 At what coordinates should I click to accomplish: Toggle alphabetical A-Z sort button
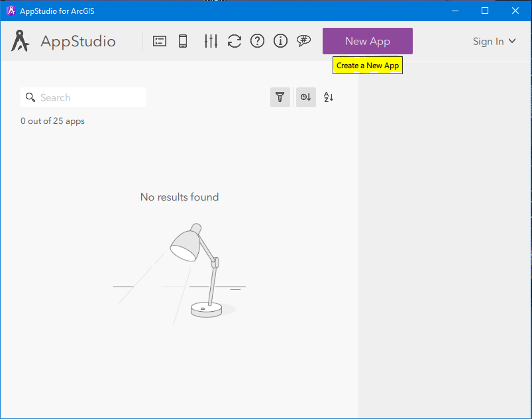329,97
